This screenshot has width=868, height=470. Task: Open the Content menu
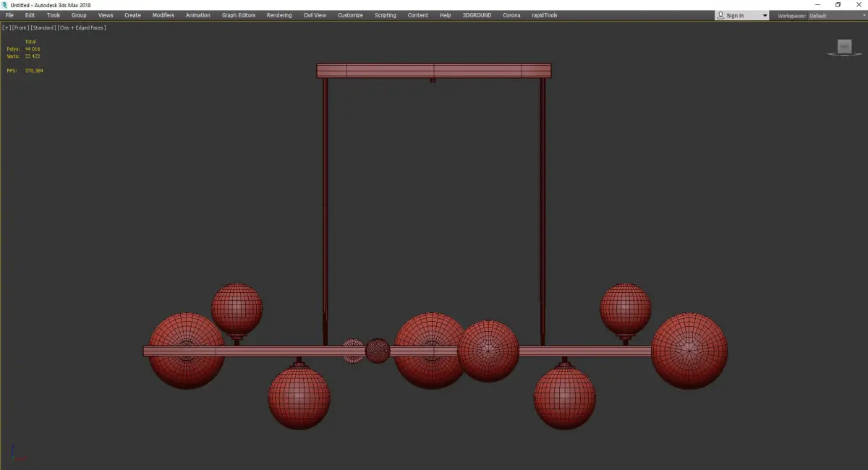(418, 15)
